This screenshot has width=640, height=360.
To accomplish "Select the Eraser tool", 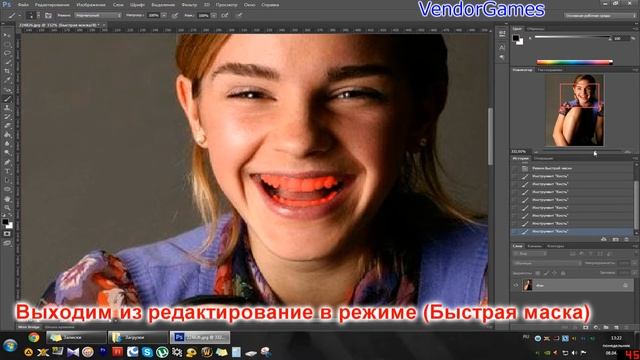I will click(7, 126).
